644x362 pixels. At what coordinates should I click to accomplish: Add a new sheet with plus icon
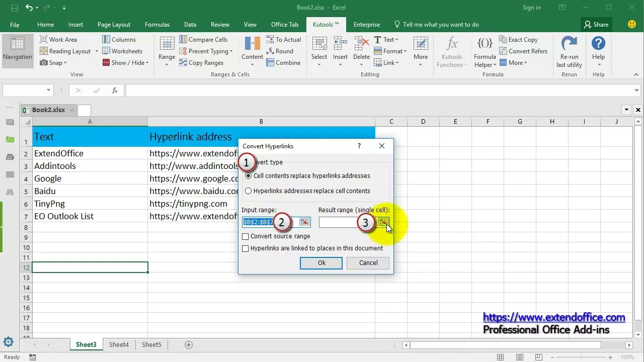(x=189, y=344)
